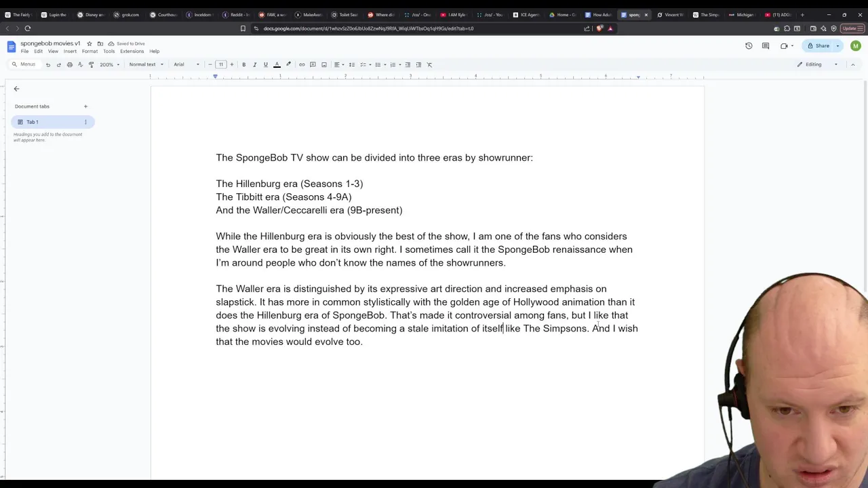868x488 pixels.
Task: Star the spongebob movies v1 document
Action: [x=89, y=43]
